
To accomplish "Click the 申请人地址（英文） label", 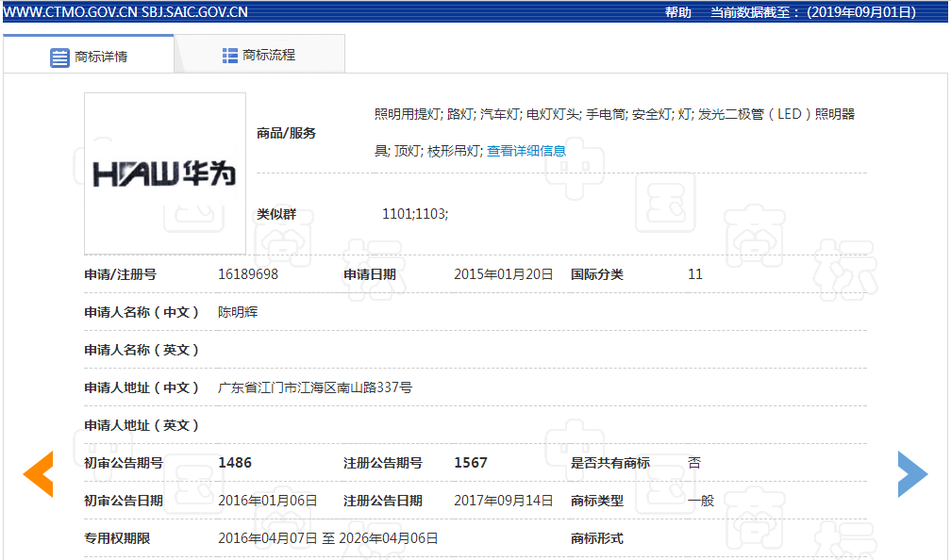I will 142,425.
